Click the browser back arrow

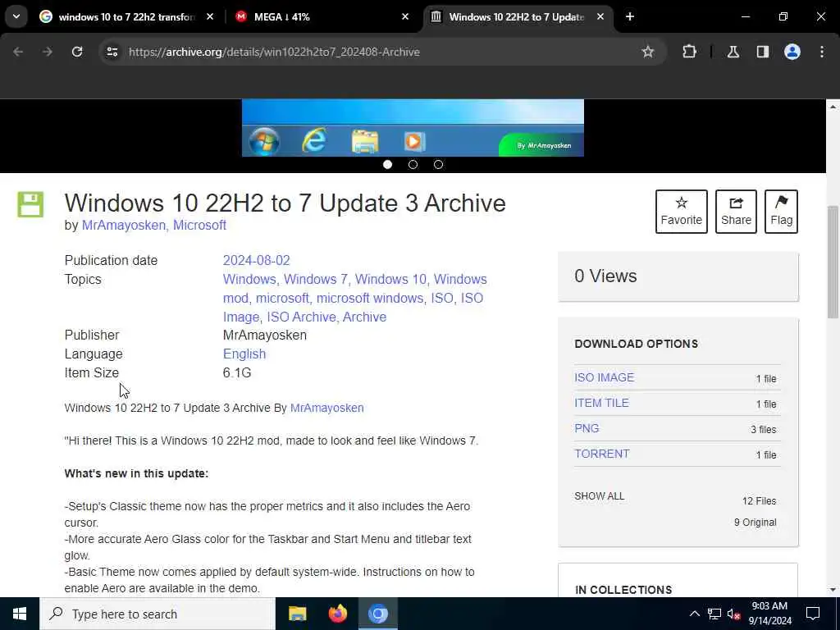[x=18, y=52]
